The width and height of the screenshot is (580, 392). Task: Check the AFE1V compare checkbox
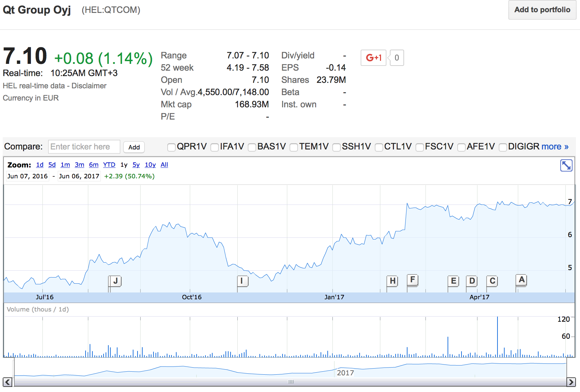click(461, 147)
